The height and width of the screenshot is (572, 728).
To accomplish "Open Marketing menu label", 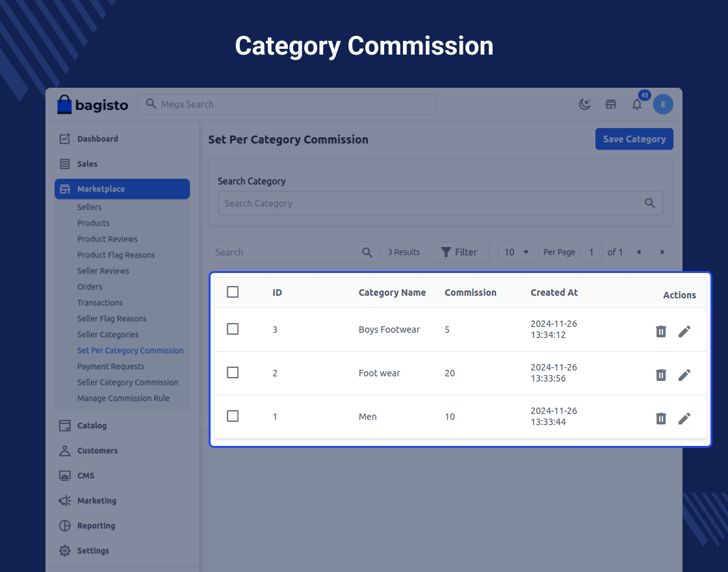I will click(97, 500).
